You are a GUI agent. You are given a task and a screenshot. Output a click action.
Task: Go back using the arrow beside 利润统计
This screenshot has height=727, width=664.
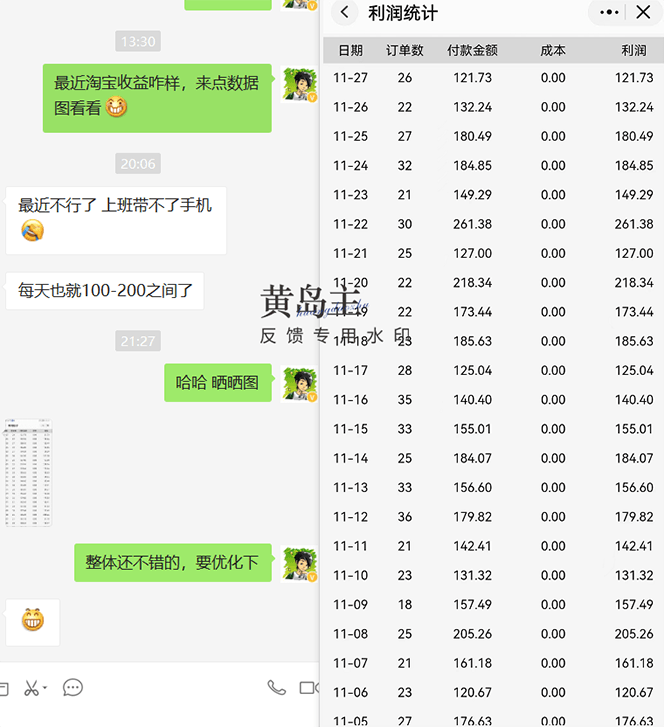point(345,13)
